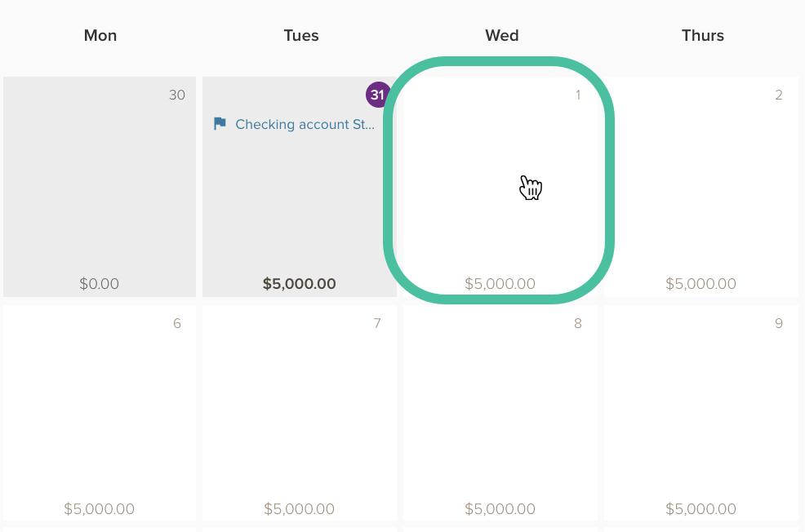Click the $5,000.00 balance under Wednesday 1
This screenshot has width=805, height=532.
click(x=500, y=284)
